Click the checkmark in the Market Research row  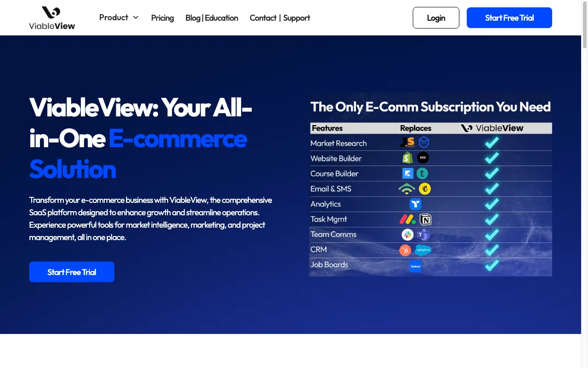[x=492, y=143]
